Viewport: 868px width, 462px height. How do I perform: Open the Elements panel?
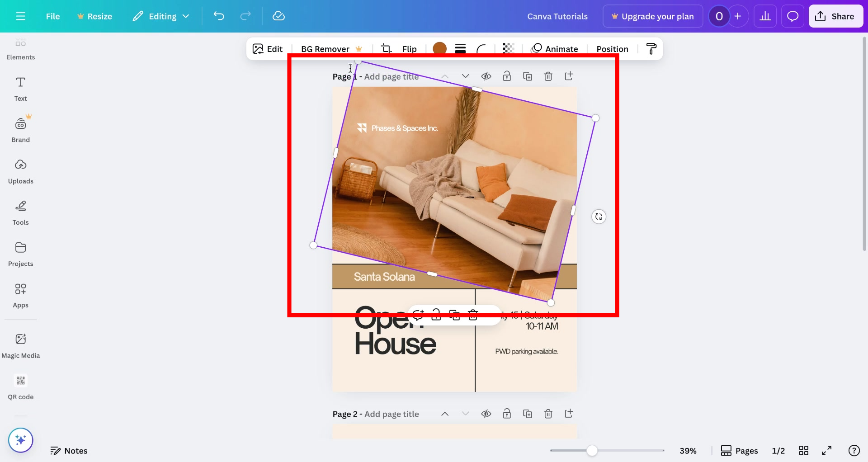pos(20,47)
